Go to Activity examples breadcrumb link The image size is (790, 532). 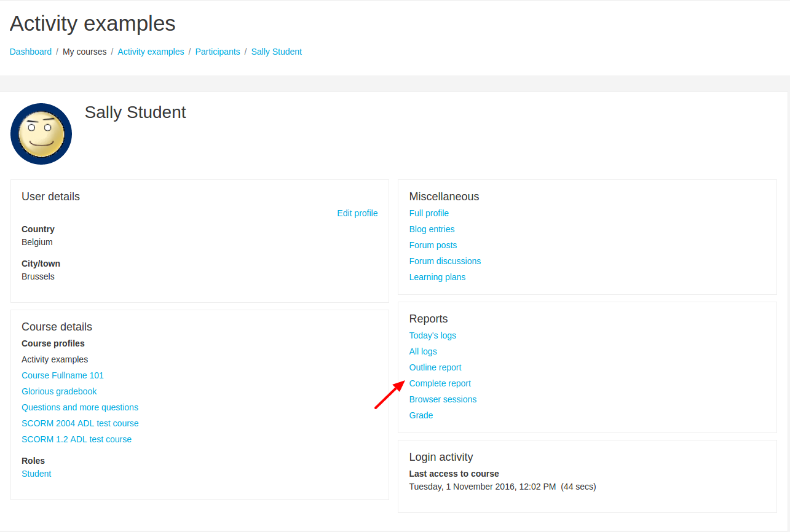[x=151, y=52]
